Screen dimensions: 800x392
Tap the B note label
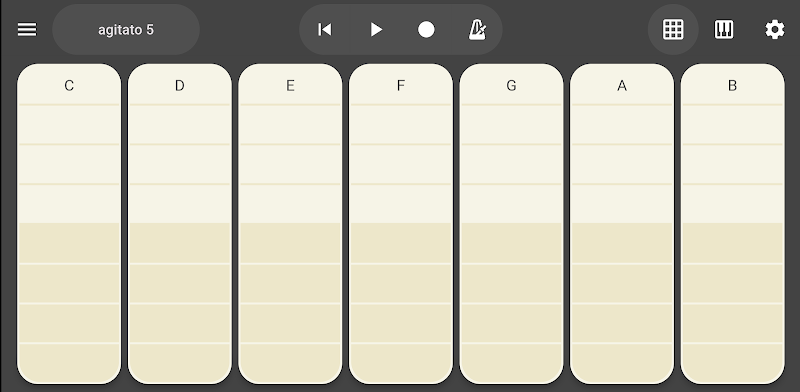(732, 86)
